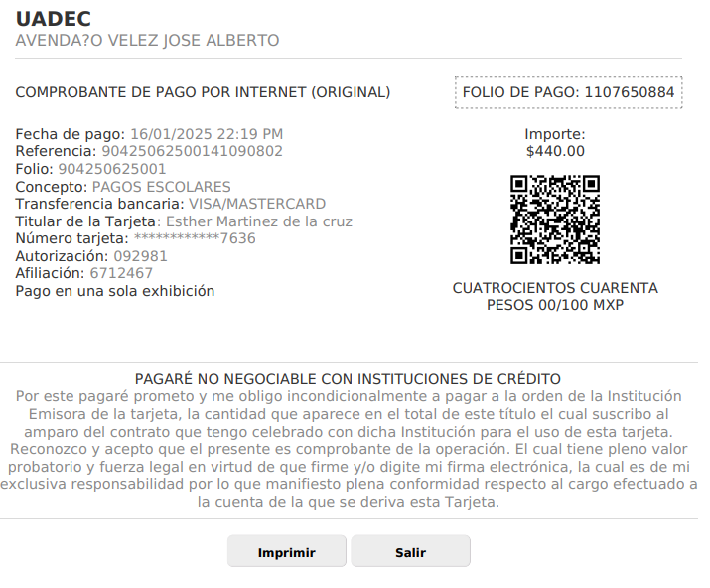Click the VISA/MASTERCARD transfer type text
The height and width of the screenshot is (588, 710).
(x=257, y=204)
